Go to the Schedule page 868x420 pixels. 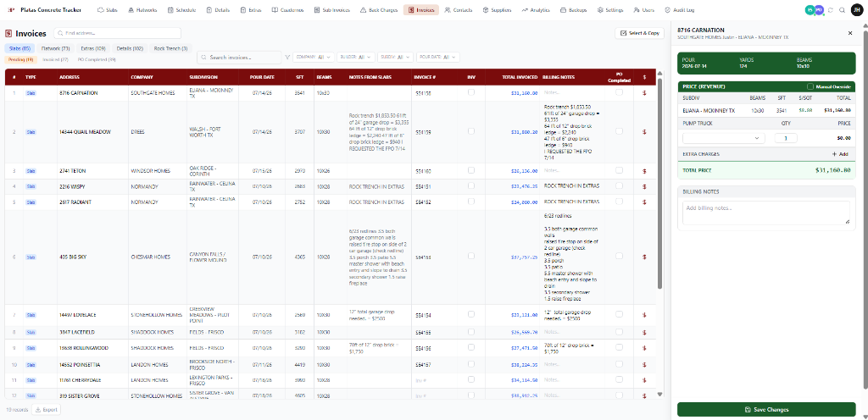coord(181,10)
